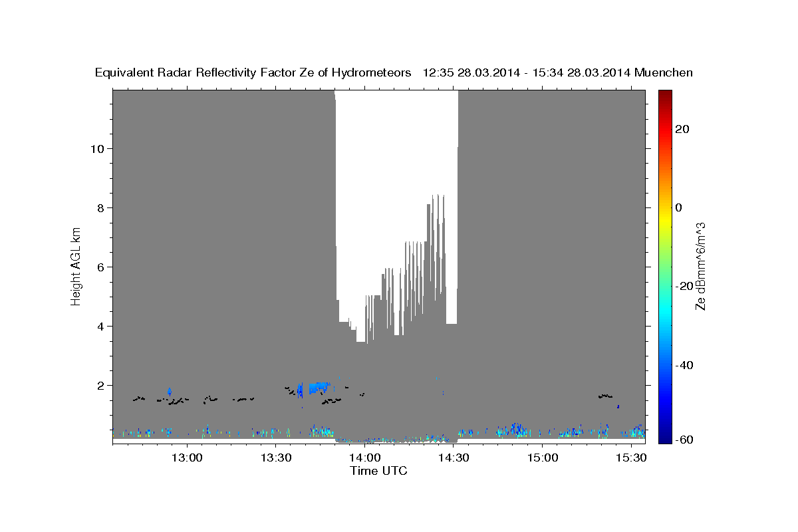Click the 13:00 time tick label
The width and height of the screenshot is (798, 532).
point(188,458)
